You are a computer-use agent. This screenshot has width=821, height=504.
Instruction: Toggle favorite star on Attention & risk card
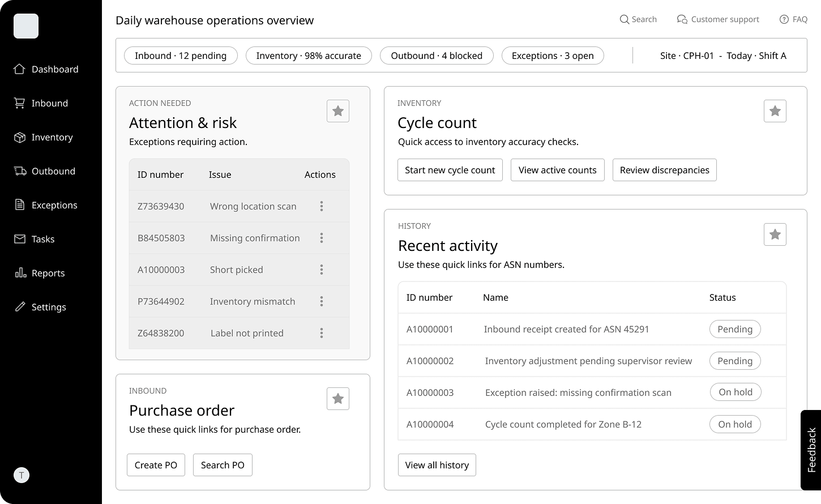(x=338, y=111)
